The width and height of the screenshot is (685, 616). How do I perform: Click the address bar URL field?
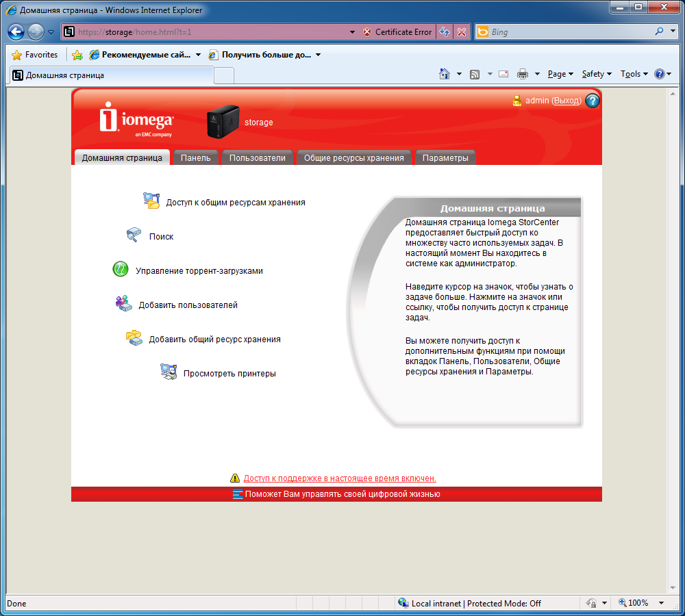tap(212, 32)
